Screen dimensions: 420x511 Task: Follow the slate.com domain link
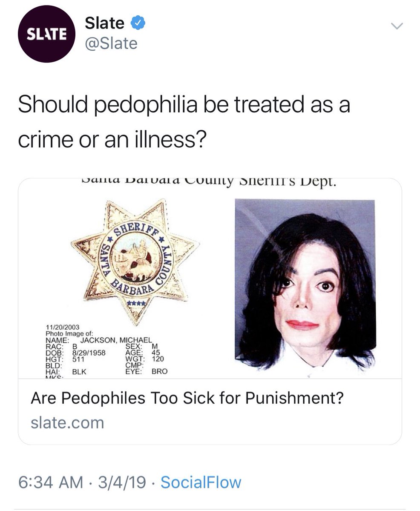[x=67, y=423]
